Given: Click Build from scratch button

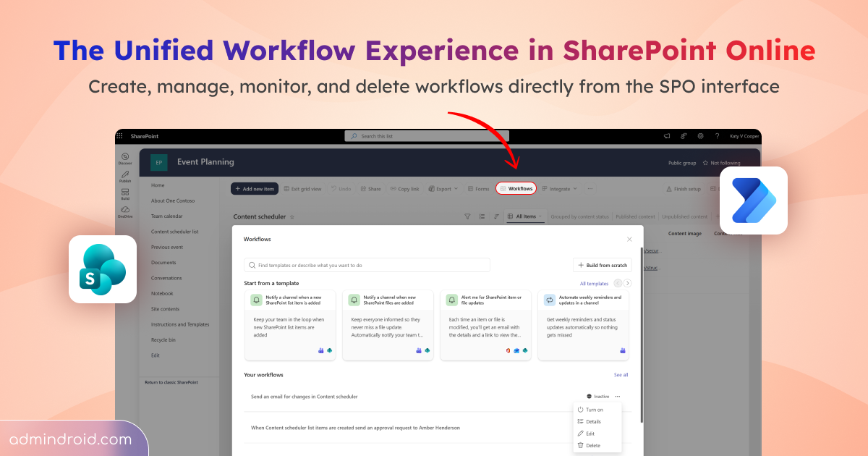Looking at the screenshot, I should 603,266.
